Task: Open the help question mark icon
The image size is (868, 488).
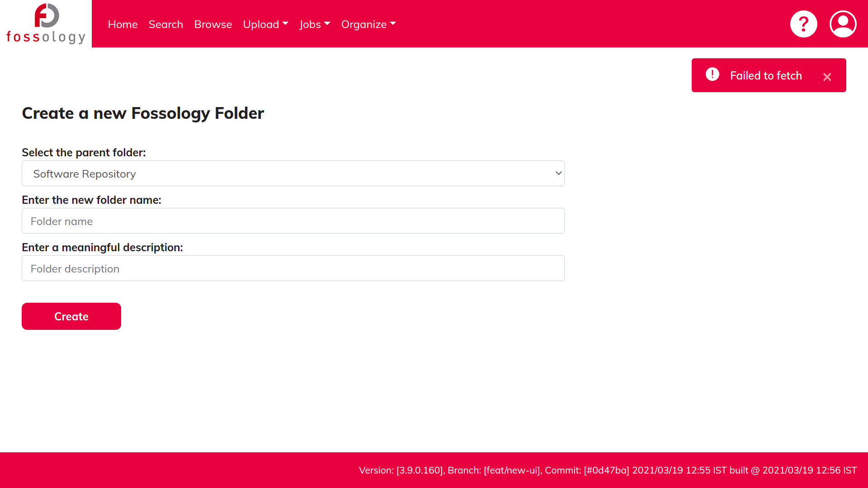Action: (803, 24)
